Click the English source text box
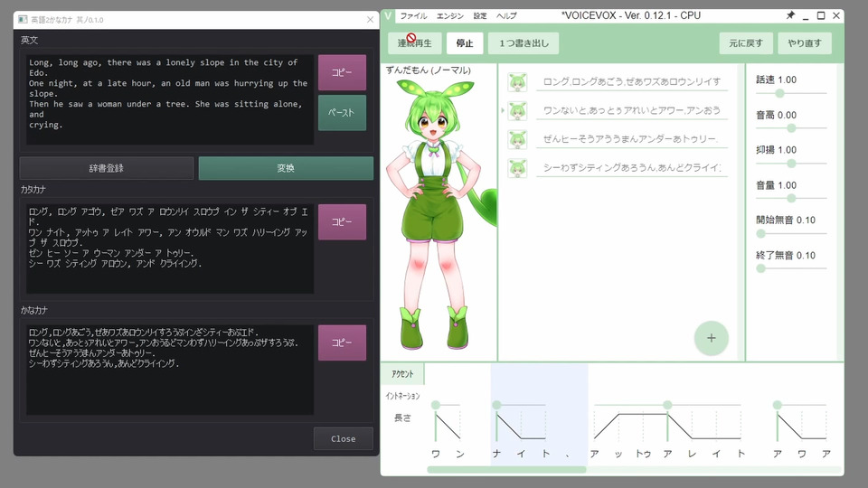This screenshot has height=488, width=868. [170, 99]
